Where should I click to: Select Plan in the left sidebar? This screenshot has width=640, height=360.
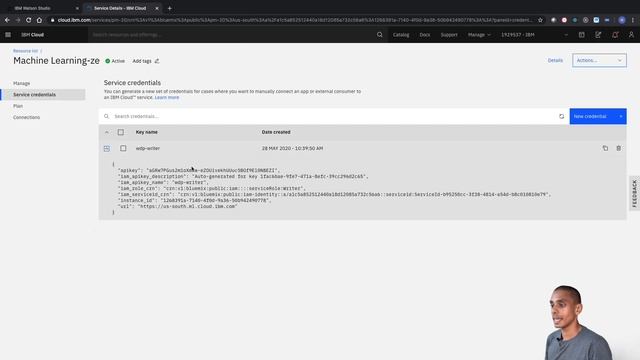tap(18, 106)
